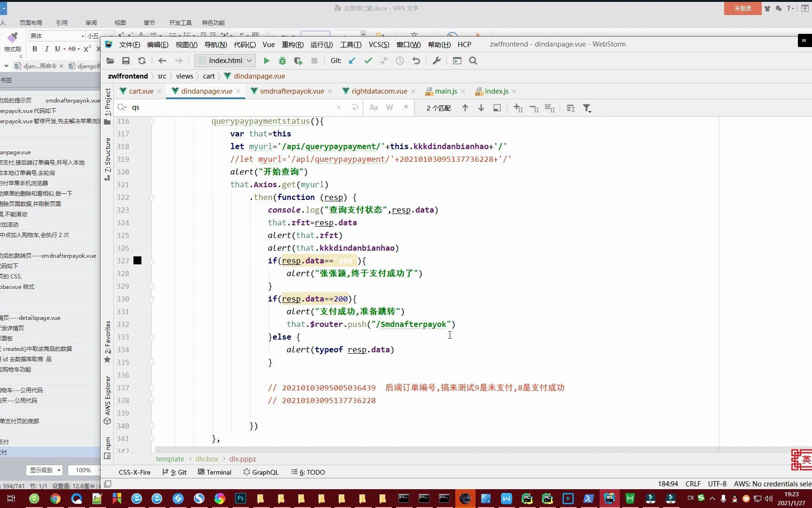Screen dimensions: 812x508
Task: Navigate forward with the right arrow icon
Action: tap(179, 61)
